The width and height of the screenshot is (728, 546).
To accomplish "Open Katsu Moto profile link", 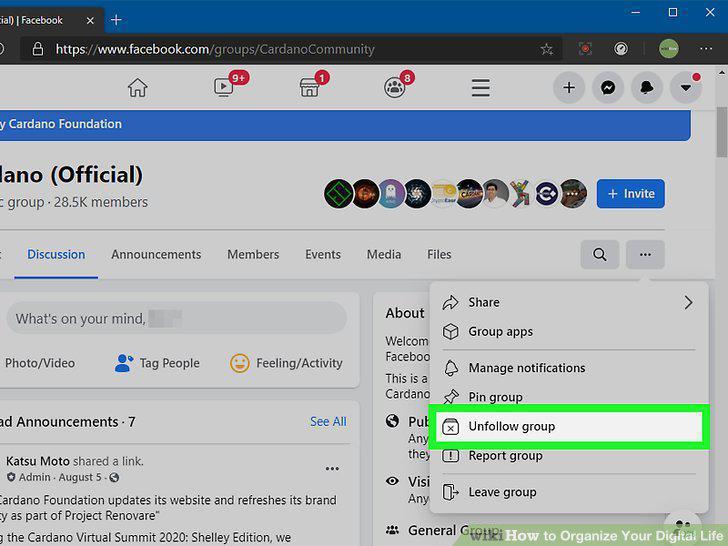I will (38, 461).
